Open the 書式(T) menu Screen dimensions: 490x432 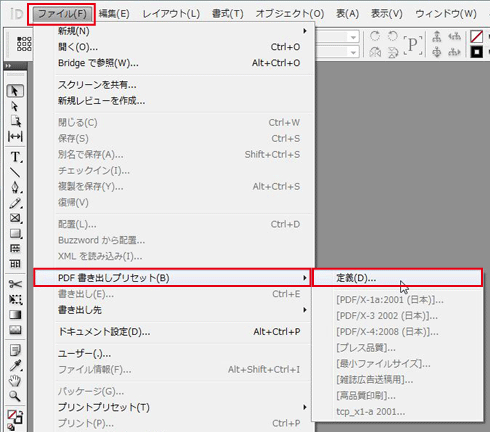point(228,14)
